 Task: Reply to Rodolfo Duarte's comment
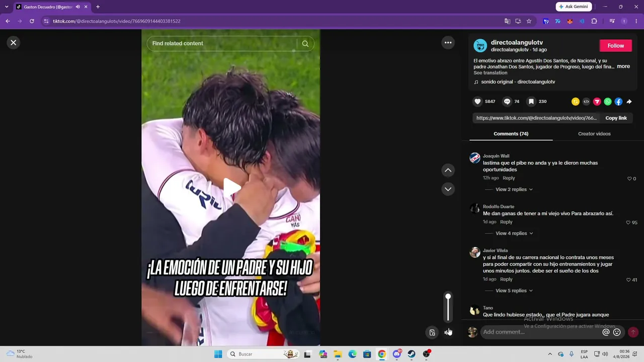coord(506,222)
